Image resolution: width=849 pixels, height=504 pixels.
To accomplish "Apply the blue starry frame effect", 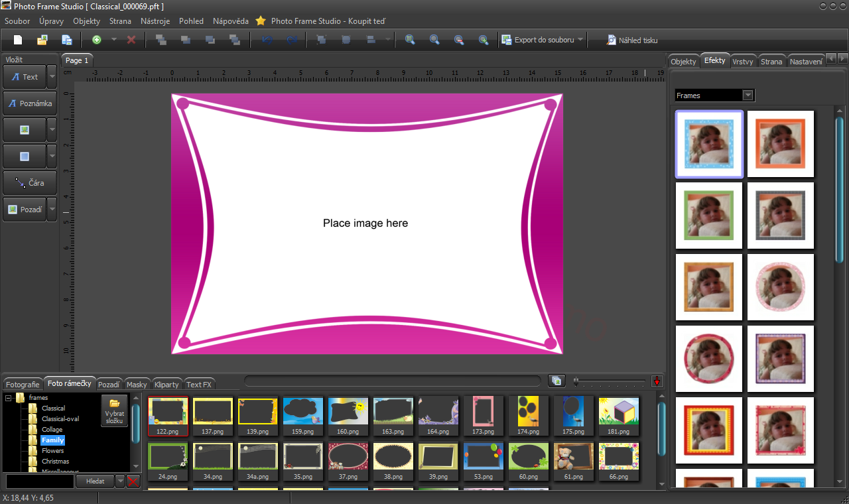I will (x=709, y=144).
